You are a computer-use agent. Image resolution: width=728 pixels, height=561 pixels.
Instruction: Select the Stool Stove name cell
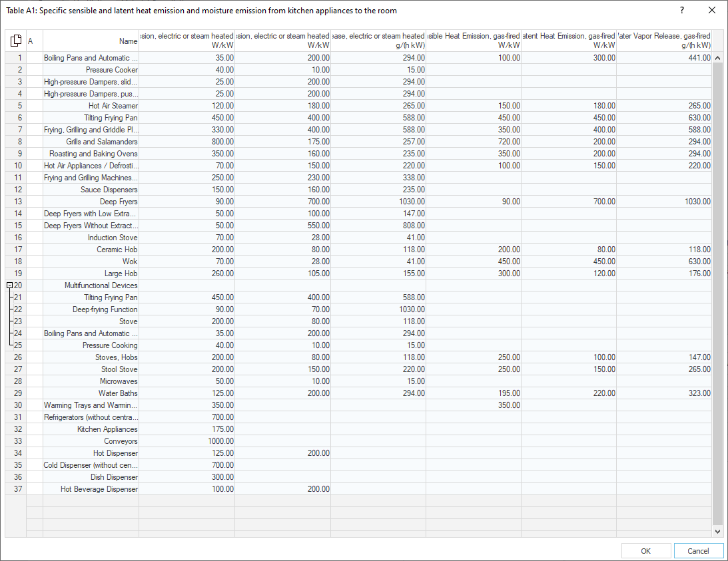(91, 369)
